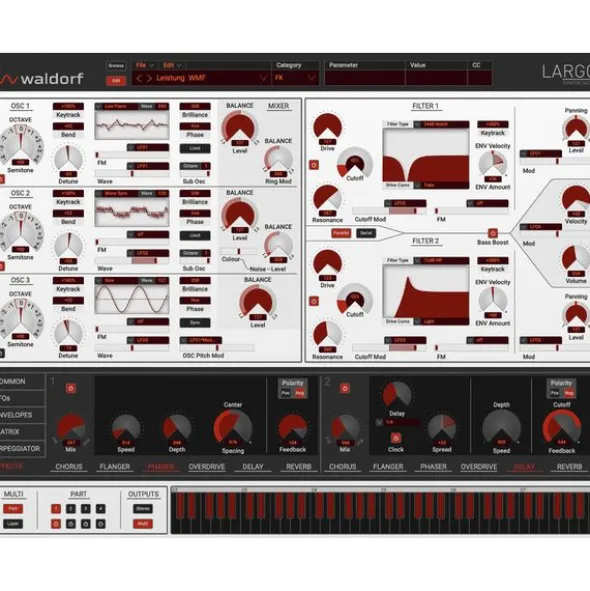Adjust the OSC Pitch Mod slider
This screenshot has width=590, height=591.
click(x=217, y=348)
